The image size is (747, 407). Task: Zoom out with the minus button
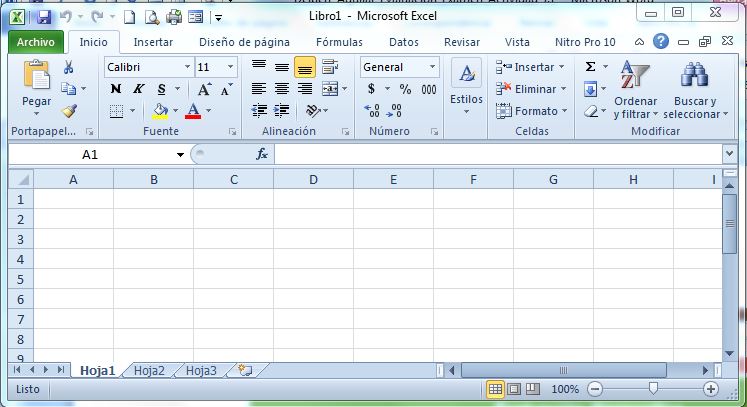coord(595,389)
